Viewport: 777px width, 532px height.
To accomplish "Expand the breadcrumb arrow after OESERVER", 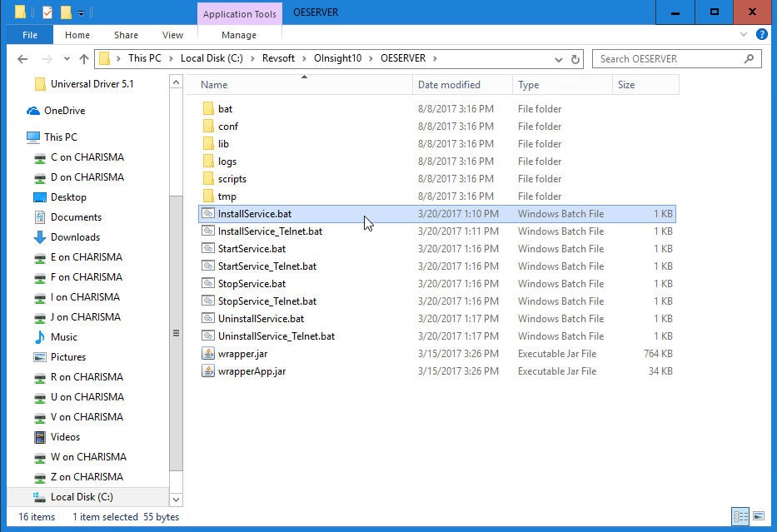I will pyautogui.click(x=435, y=58).
